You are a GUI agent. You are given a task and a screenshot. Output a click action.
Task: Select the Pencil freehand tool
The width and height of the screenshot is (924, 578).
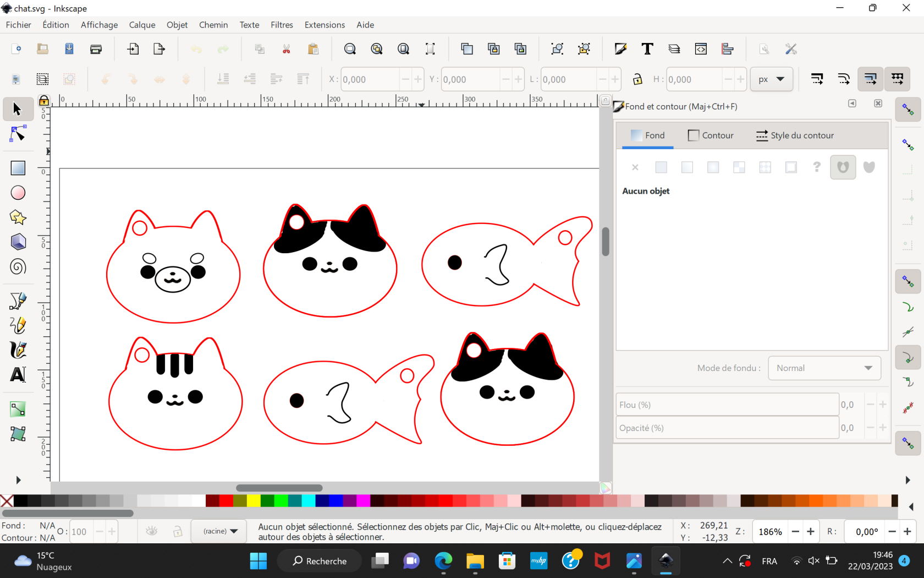18,325
